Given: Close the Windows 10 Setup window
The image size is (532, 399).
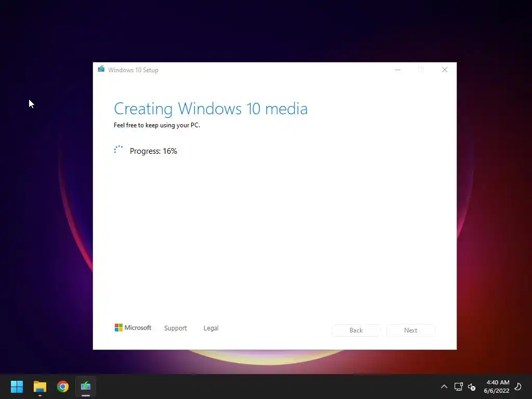Looking at the screenshot, I should (445, 70).
